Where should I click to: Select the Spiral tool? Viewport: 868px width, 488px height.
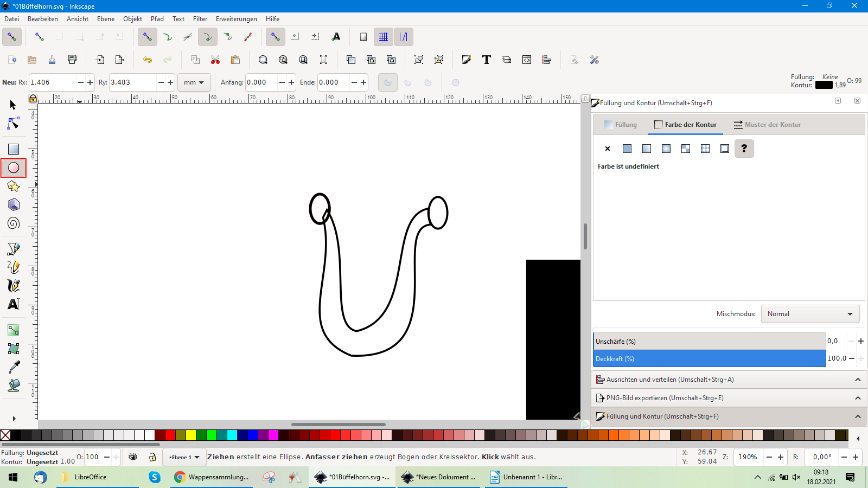[14, 223]
